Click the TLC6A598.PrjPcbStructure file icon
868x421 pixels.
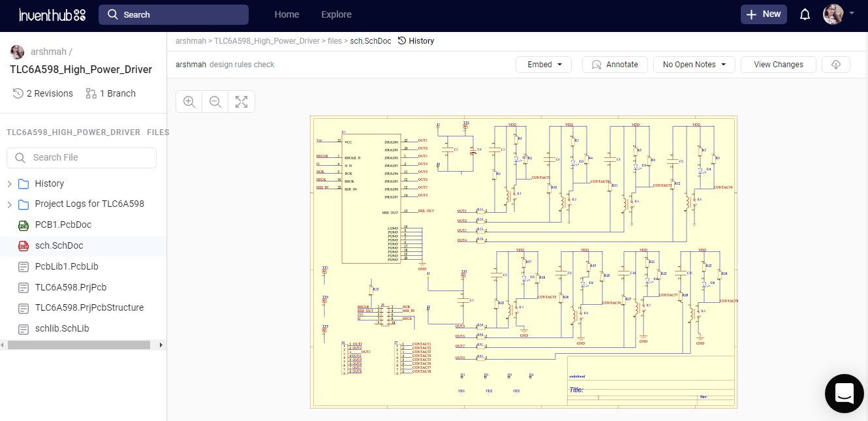coord(23,308)
